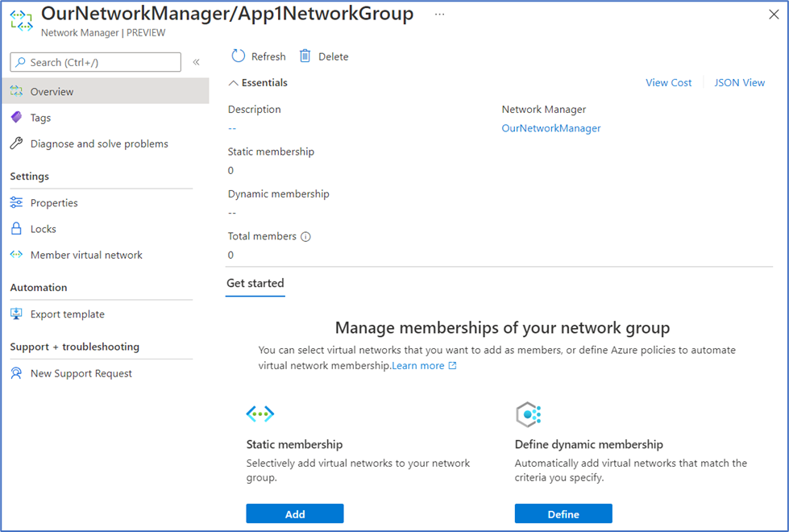Click the Delete trash icon
Viewport: 789px width, 532px height.
pos(305,56)
